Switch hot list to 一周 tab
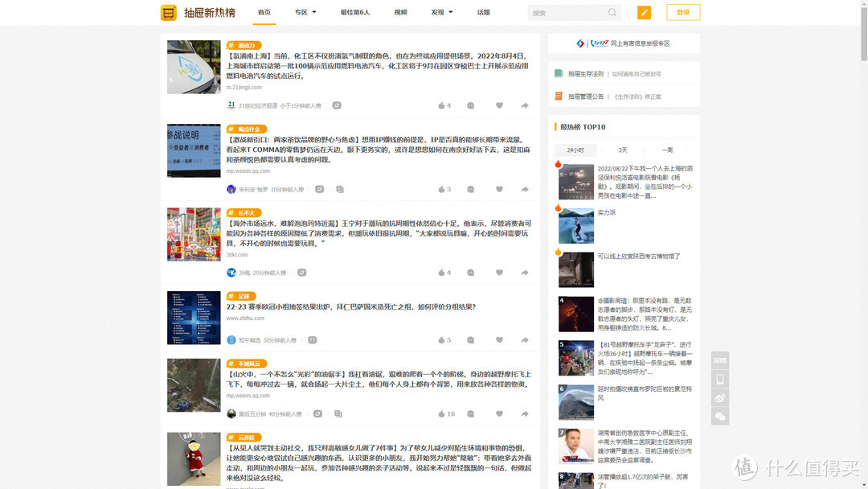This screenshot has width=868, height=489. pyautogui.click(x=668, y=150)
